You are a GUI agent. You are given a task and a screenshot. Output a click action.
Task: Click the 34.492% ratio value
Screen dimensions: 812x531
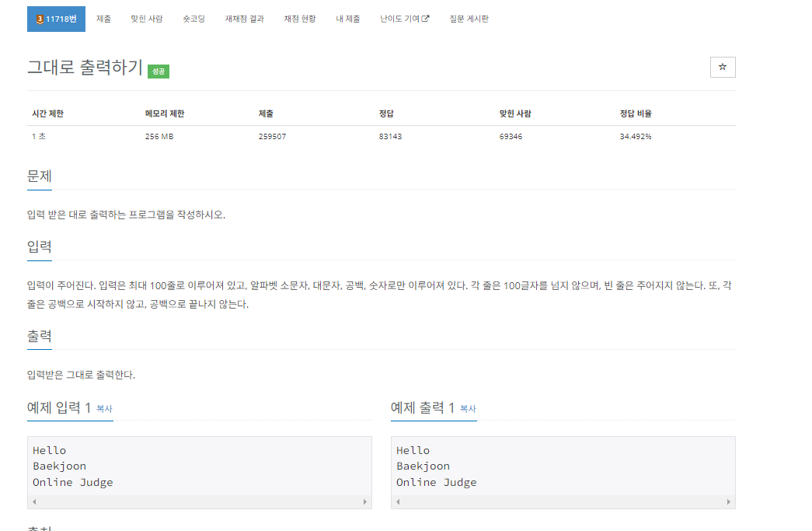pyautogui.click(x=636, y=136)
